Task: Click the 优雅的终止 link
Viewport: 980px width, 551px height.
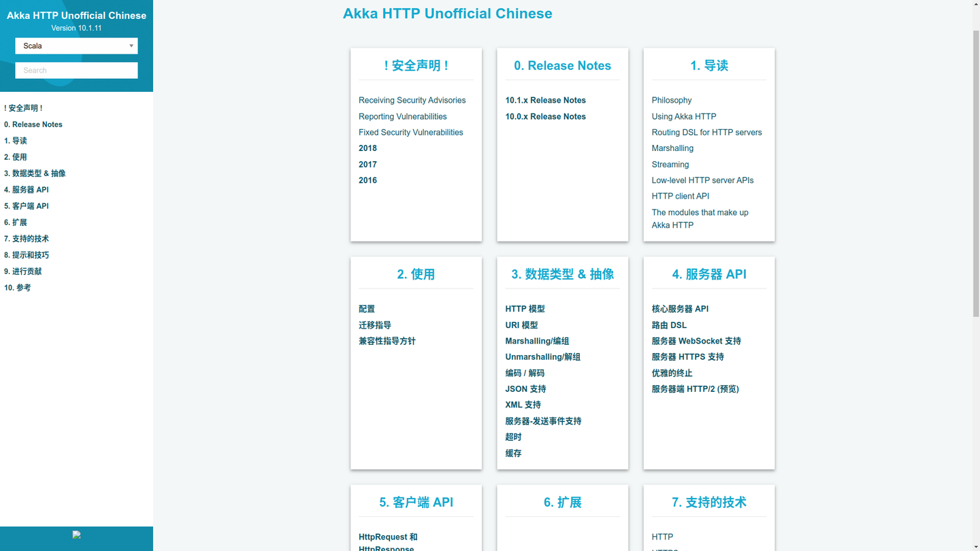Action: click(x=673, y=373)
